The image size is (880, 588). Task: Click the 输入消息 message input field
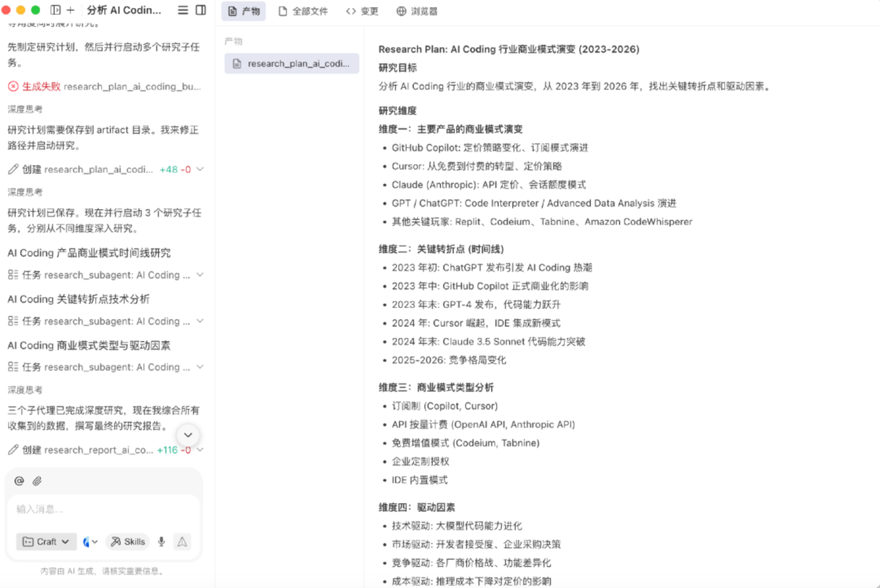[103, 509]
